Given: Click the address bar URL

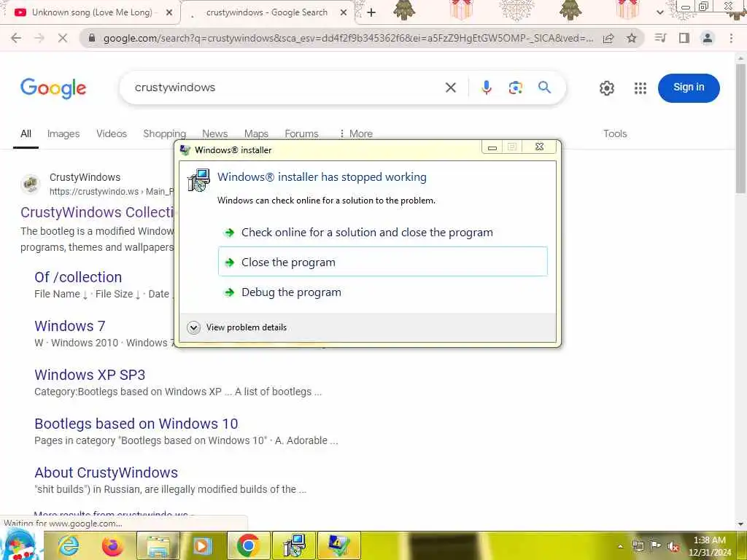Looking at the screenshot, I should (348, 38).
